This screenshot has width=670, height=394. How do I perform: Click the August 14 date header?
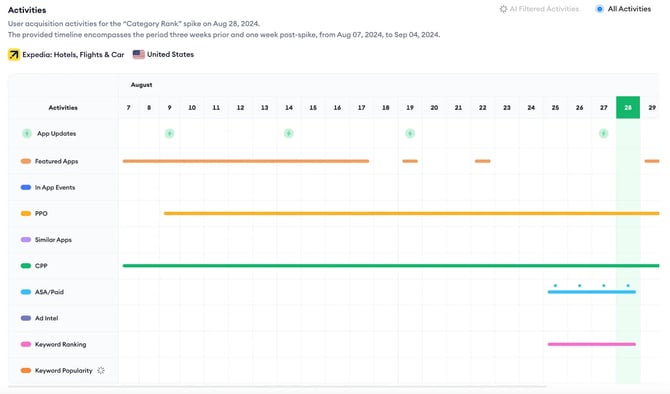click(x=289, y=108)
